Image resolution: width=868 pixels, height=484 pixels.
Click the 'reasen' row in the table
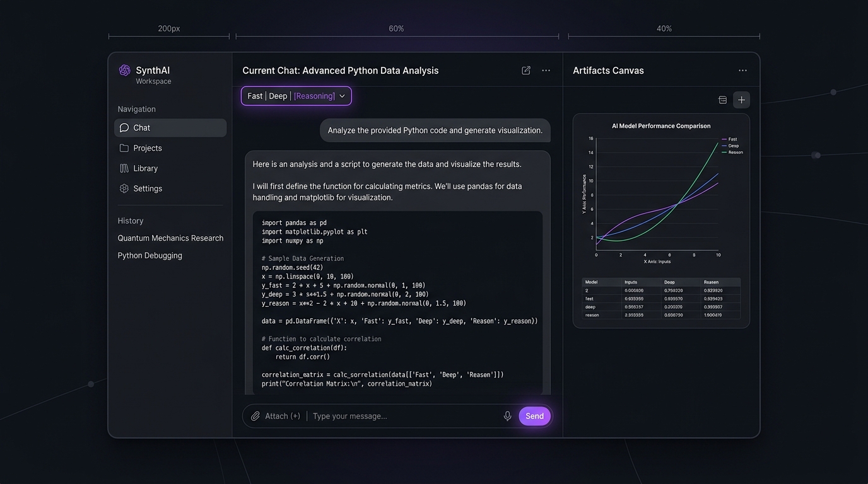click(x=661, y=315)
